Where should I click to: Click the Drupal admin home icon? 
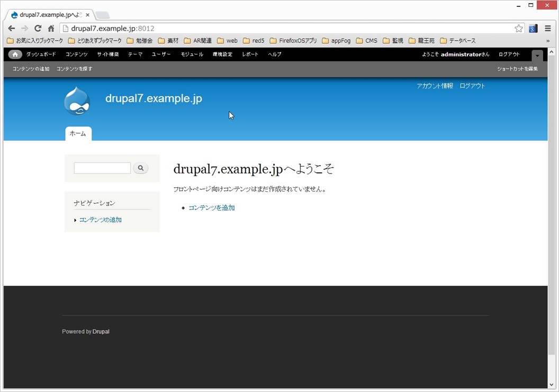pyautogui.click(x=15, y=54)
